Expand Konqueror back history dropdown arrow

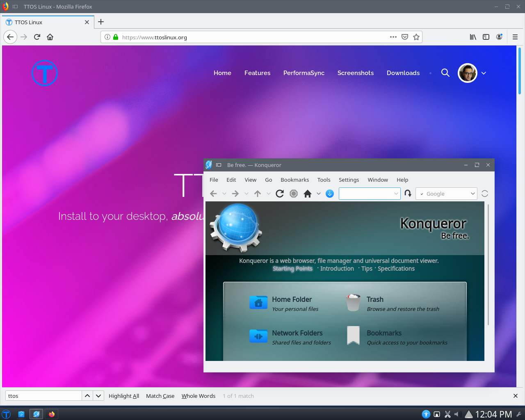[x=224, y=194]
